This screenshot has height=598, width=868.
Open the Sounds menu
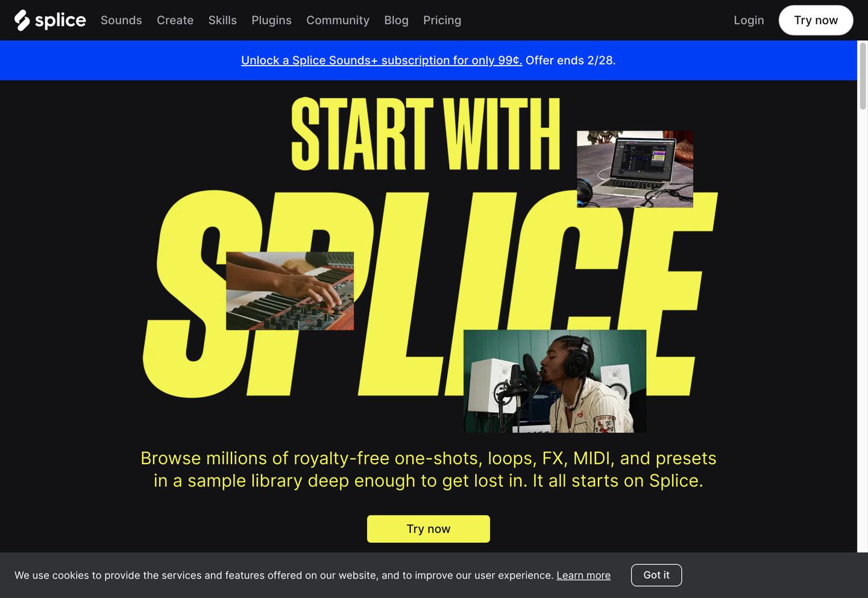click(121, 20)
